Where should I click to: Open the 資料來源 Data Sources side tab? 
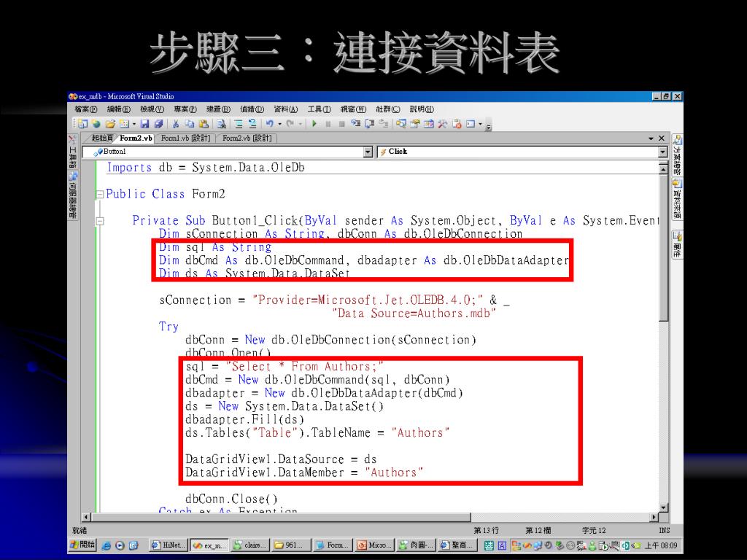point(677,199)
